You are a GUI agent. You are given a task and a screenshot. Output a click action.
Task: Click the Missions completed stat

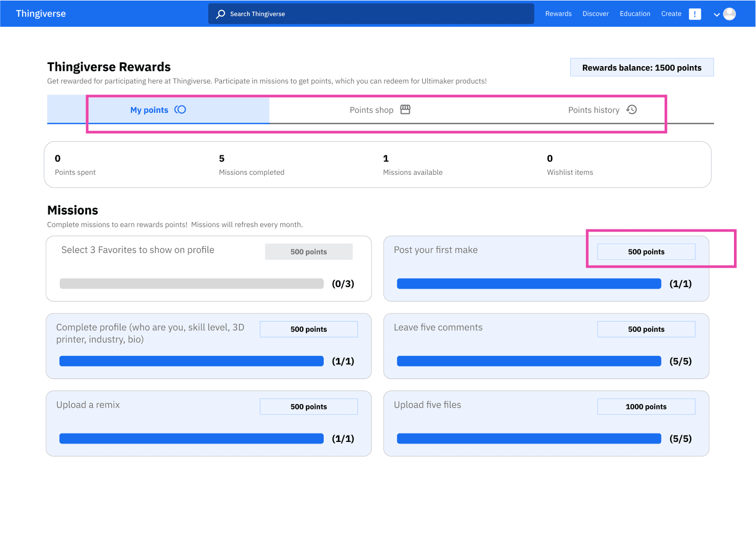(251, 165)
